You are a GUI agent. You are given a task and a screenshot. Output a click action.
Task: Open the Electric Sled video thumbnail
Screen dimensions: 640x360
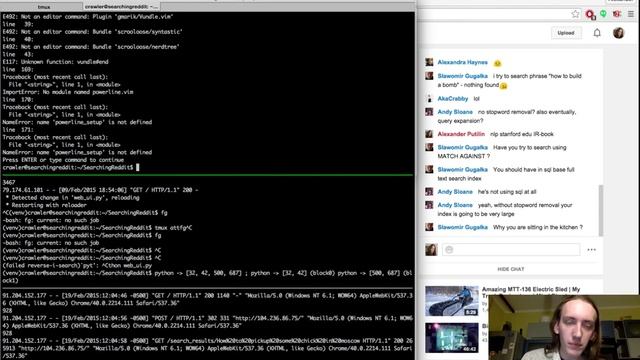[452, 301]
